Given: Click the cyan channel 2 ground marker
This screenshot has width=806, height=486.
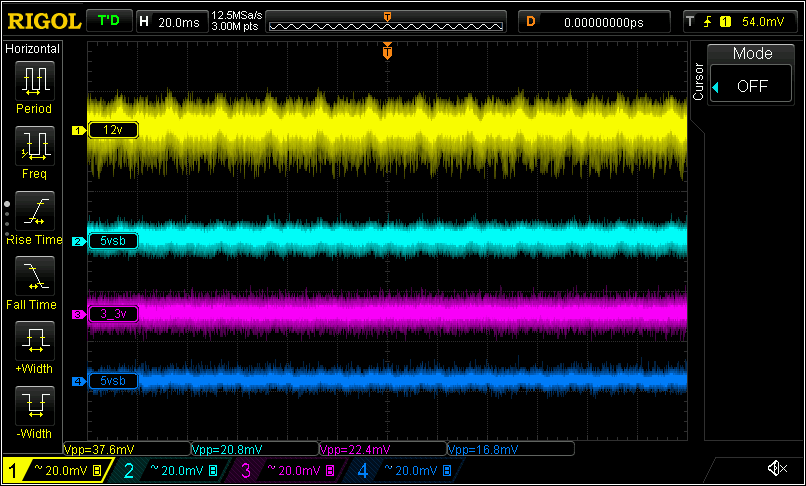Looking at the screenshot, I should click(78, 241).
